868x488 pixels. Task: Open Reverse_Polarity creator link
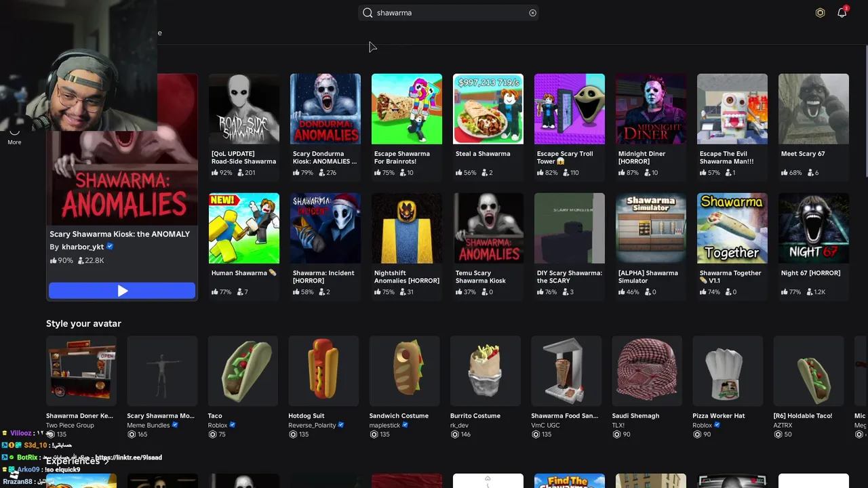pos(312,426)
